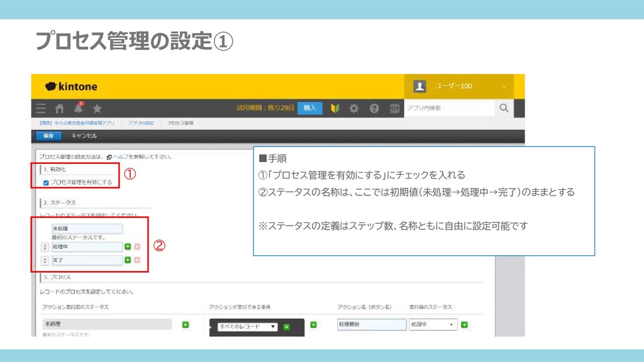The image size is (644, 362).
Task: Open the ヘルプ help link
Action: [120, 156]
